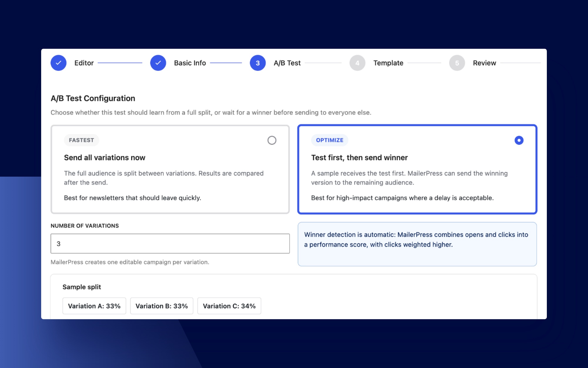
Task: Select the Fastest radio button
Action: pos(272,140)
